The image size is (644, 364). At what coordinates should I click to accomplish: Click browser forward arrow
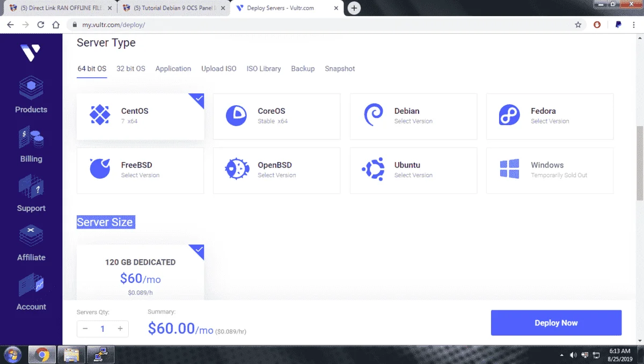[x=25, y=25]
